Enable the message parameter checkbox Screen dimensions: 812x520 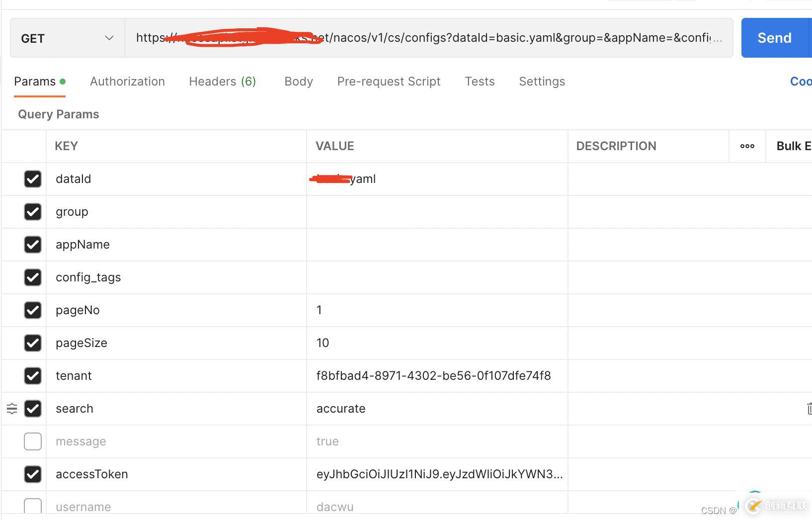[x=33, y=441]
